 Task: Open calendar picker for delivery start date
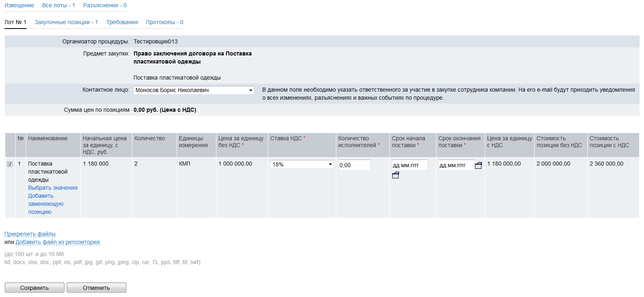pos(395,175)
